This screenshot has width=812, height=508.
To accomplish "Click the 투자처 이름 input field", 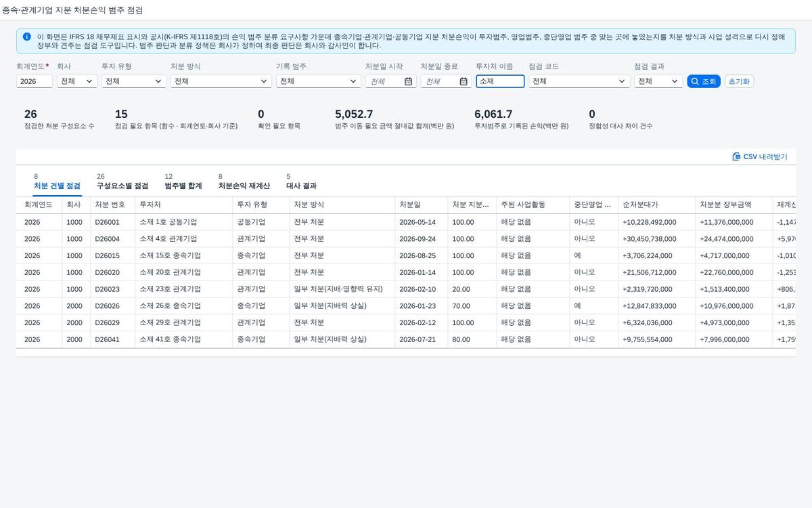I will 500,81.
